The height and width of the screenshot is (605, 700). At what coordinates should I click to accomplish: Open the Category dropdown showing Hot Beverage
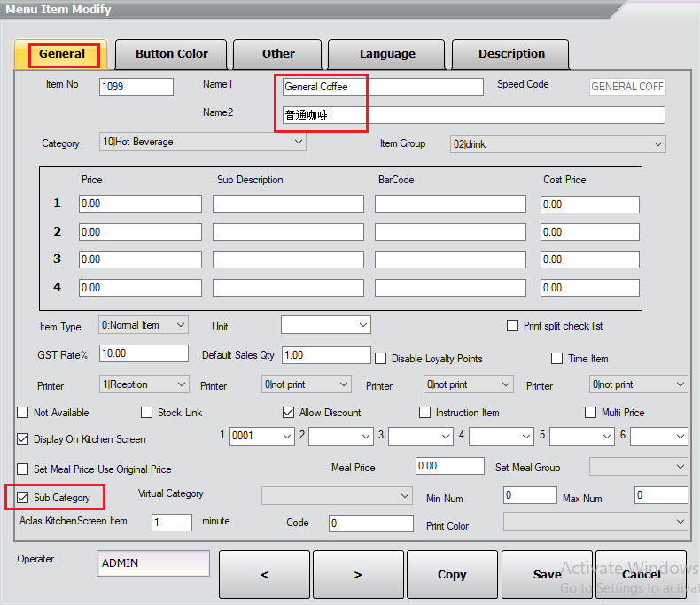point(203,142)
